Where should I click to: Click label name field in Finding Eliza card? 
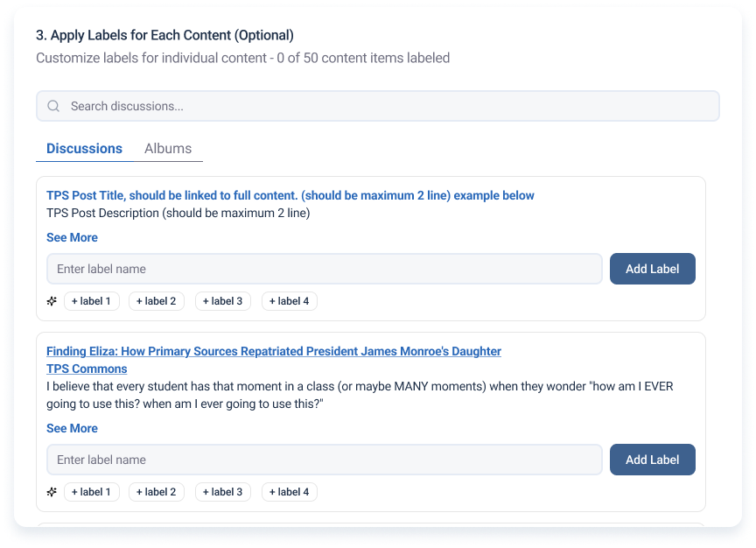click(325, 460)
